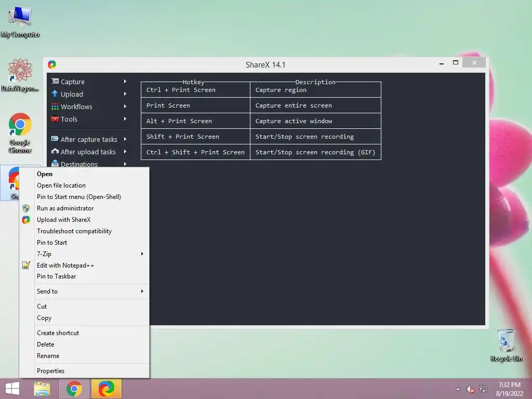Click the muted volume tray icon
532x399 pixels.
[x=470, y=389]
